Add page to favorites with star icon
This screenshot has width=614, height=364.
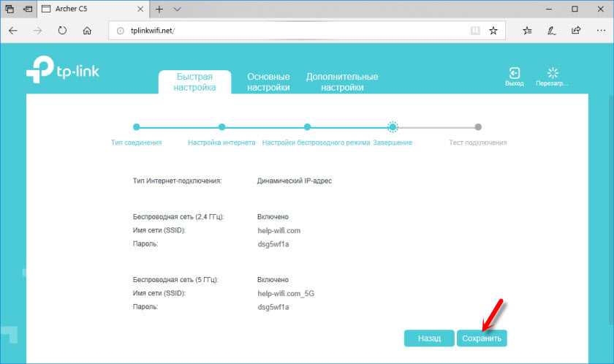(493, 31)
